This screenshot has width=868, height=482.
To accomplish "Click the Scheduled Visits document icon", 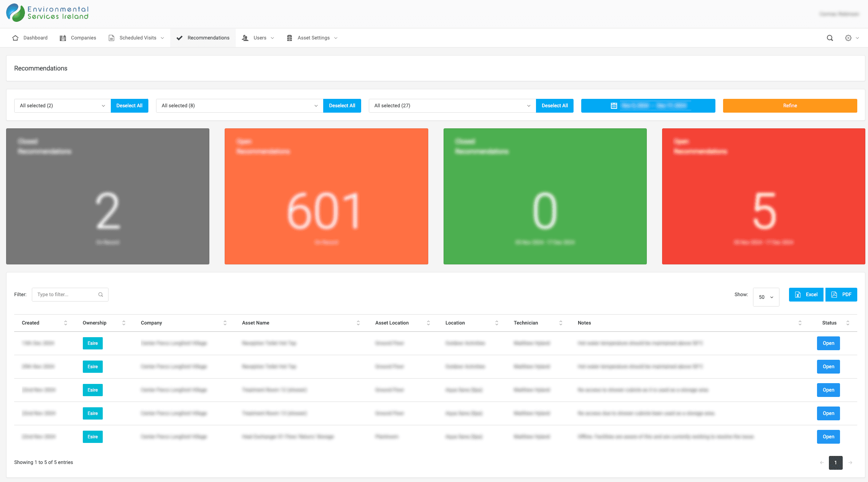I will 112,38.
